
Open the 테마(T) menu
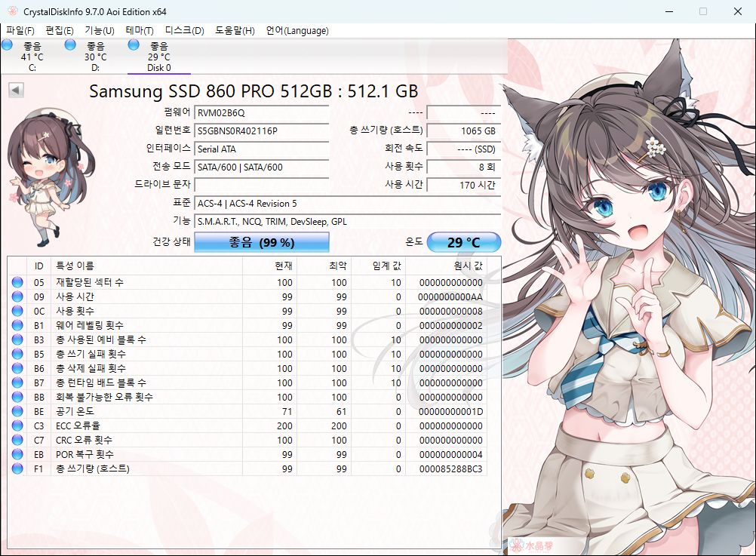tap(140, 31)
